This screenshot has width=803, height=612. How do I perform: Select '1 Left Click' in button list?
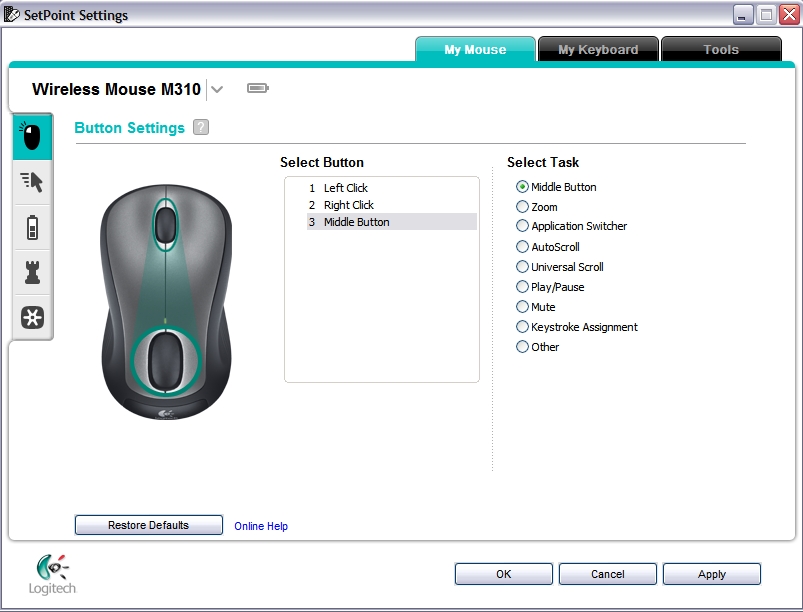tap(392, 188)
